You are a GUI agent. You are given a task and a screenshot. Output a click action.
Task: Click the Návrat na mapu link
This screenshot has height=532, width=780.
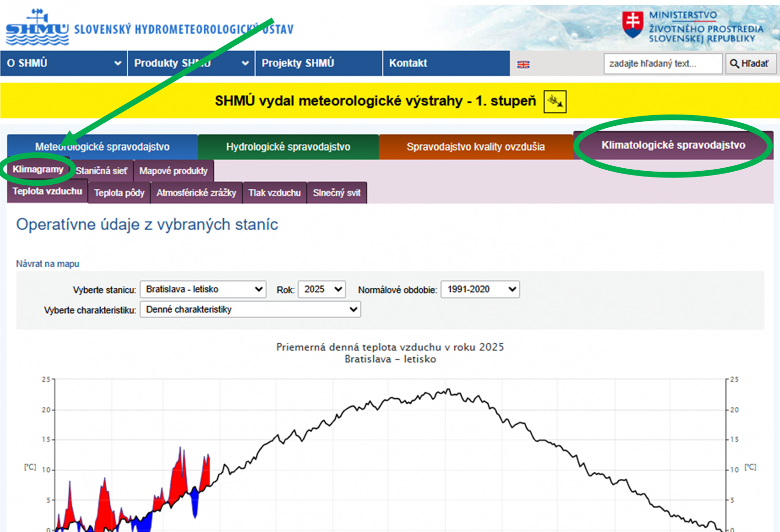(47, 264)
